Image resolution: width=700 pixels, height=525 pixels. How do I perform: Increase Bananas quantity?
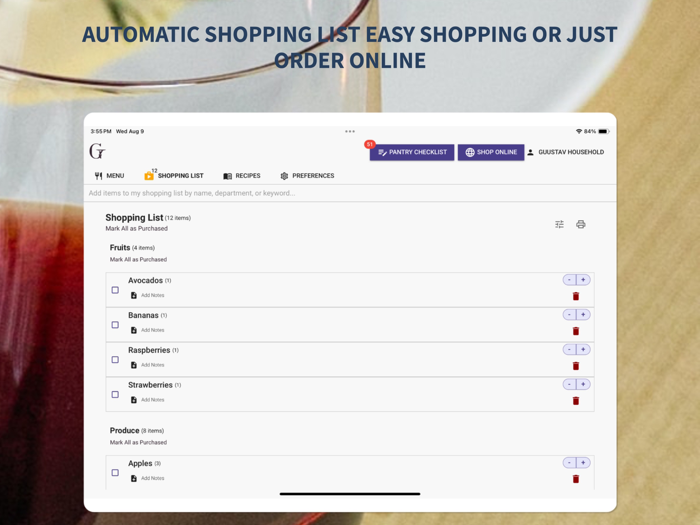point(583,315)
